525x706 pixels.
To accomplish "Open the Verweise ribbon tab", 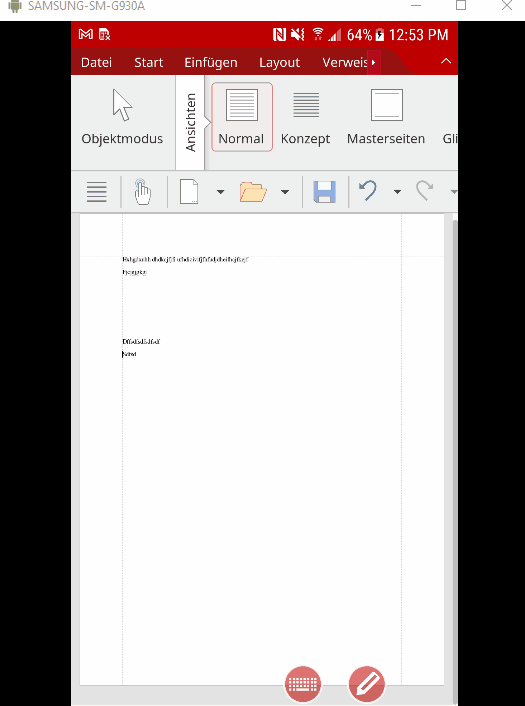I will 345,63.
